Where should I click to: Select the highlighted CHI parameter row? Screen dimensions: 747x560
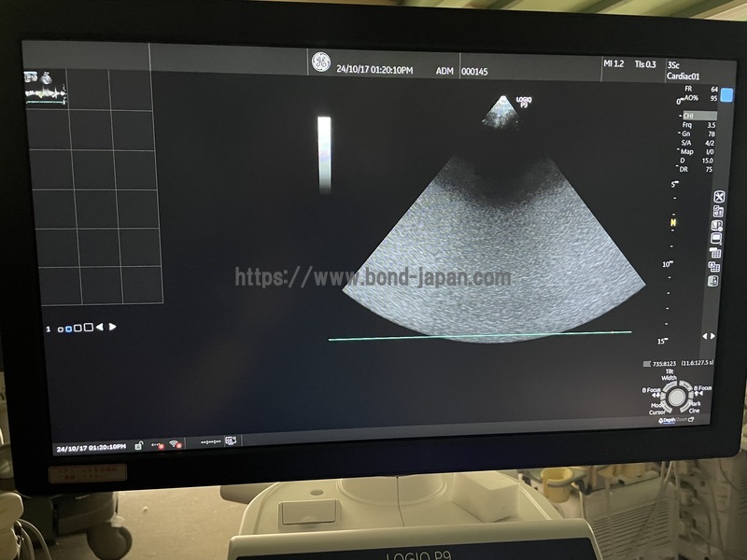pos(698,116)
